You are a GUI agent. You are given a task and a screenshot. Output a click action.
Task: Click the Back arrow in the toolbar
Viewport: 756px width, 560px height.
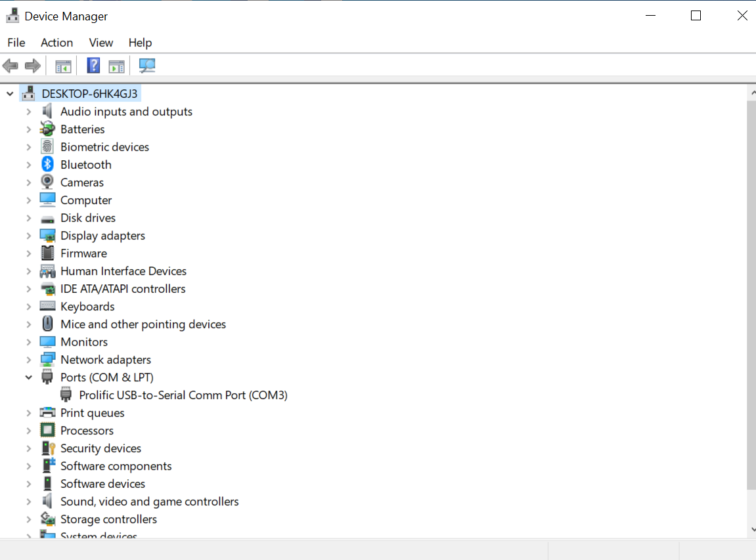tap(11, 66)
